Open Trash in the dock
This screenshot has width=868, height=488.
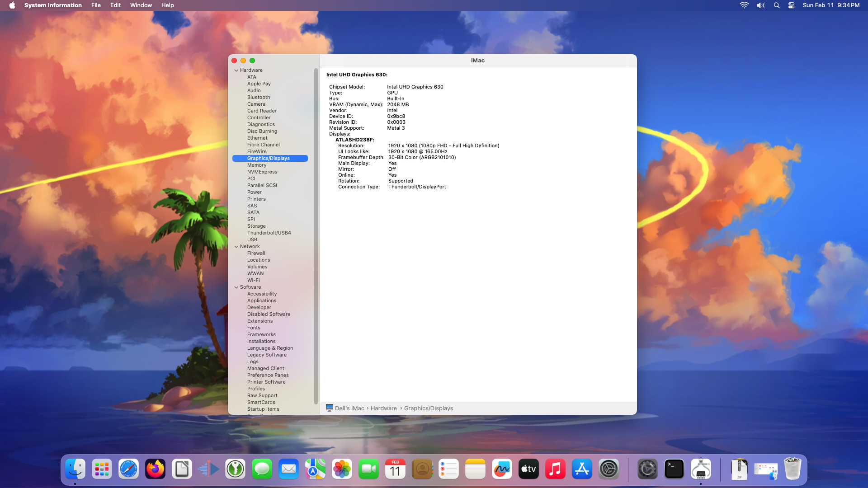793,469
